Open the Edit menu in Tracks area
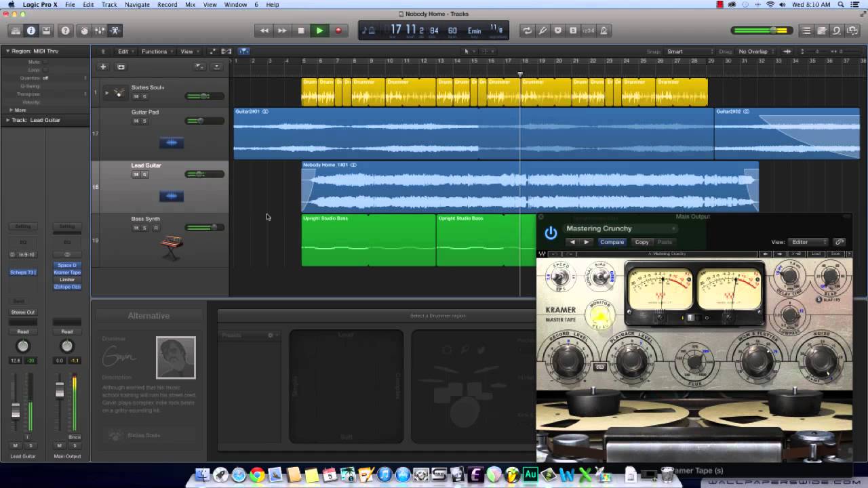Viewport: 868px width, 488px height. 125,52
